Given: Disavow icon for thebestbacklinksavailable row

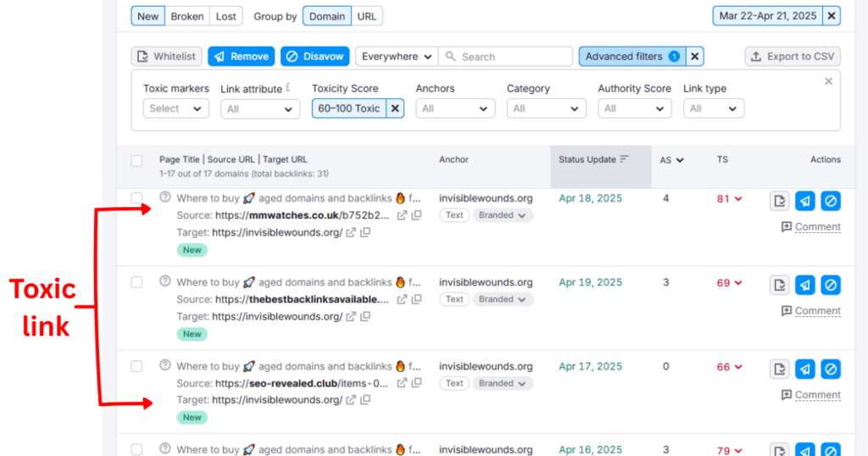Looking at the screenshot, I should coord(831,285).
